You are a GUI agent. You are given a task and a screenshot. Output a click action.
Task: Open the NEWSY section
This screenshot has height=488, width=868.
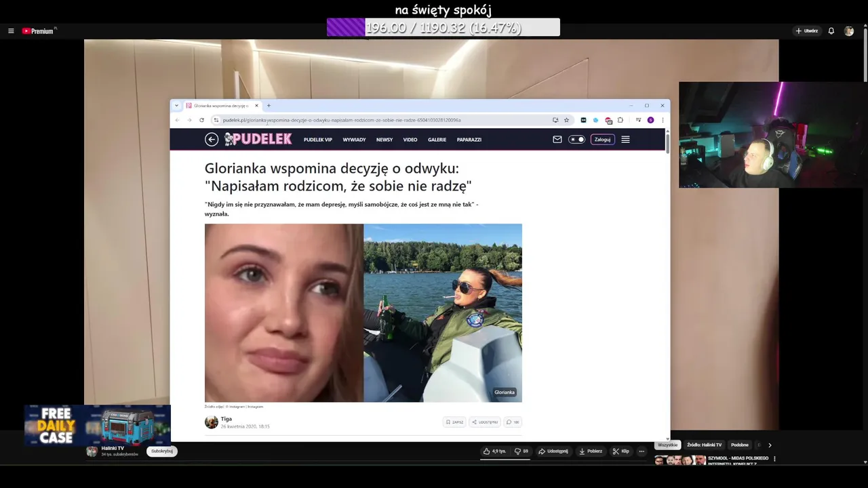tap(384, 140)
